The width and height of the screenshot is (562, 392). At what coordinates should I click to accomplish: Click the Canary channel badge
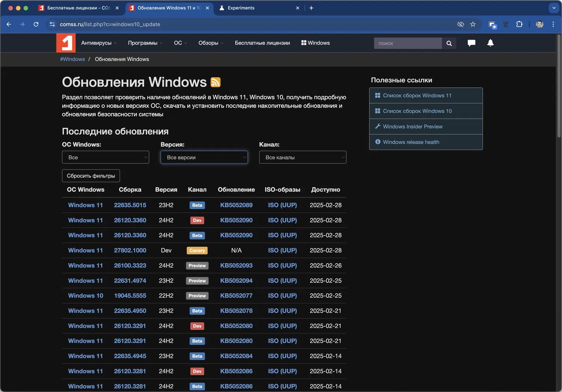coord(197,250)
